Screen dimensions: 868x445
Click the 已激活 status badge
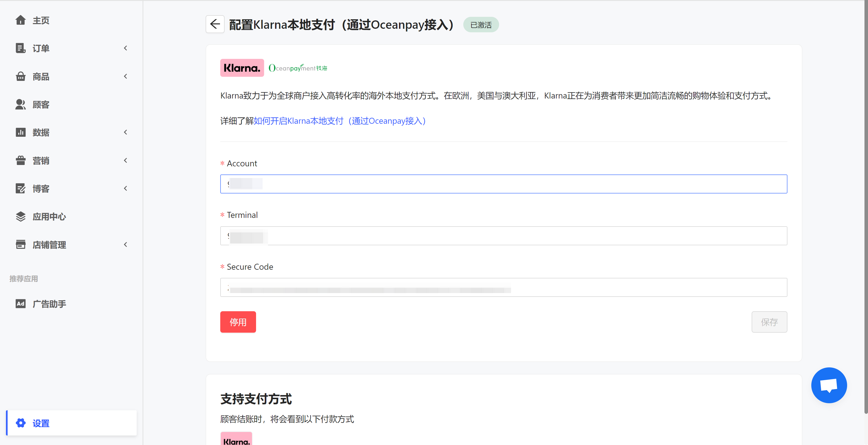(x=481, y=25)
